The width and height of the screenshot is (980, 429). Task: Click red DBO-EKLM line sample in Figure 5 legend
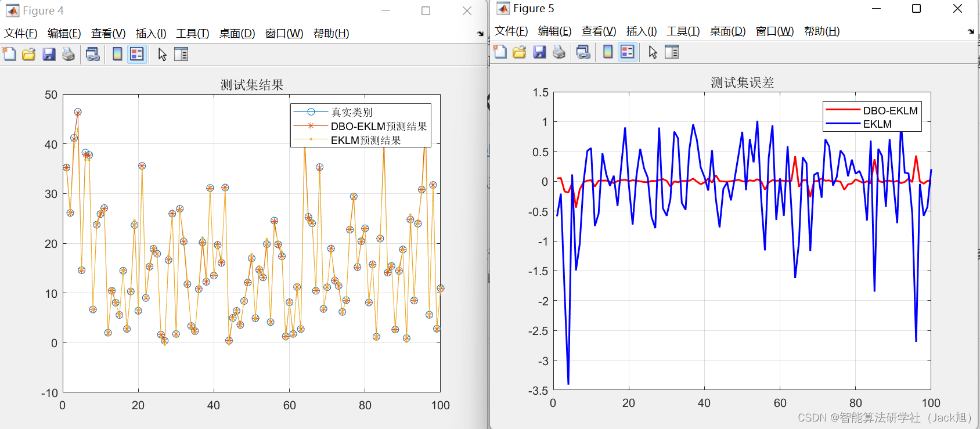pos(843,110)
